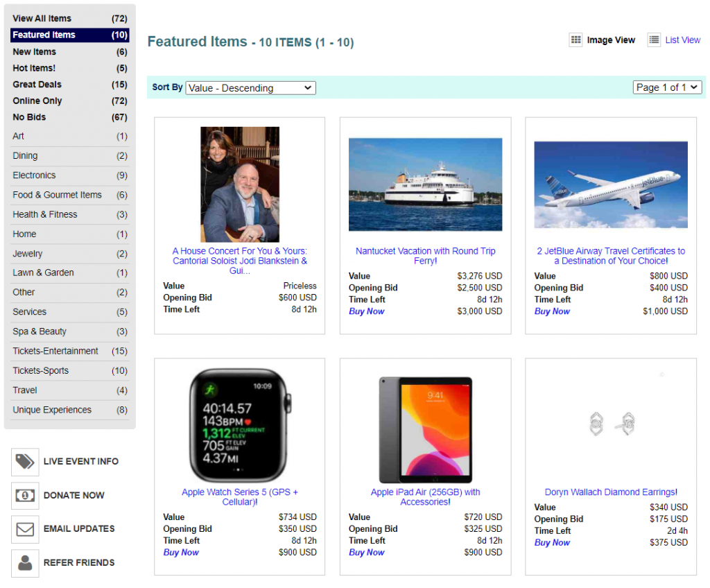710x588 pixels.
Task: Open Apple iPad Air (256GB) item link
Action: tap(425, 497)
